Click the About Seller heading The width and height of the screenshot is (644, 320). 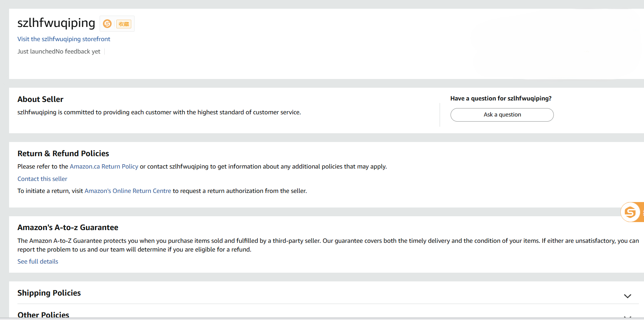pos(40,99)
